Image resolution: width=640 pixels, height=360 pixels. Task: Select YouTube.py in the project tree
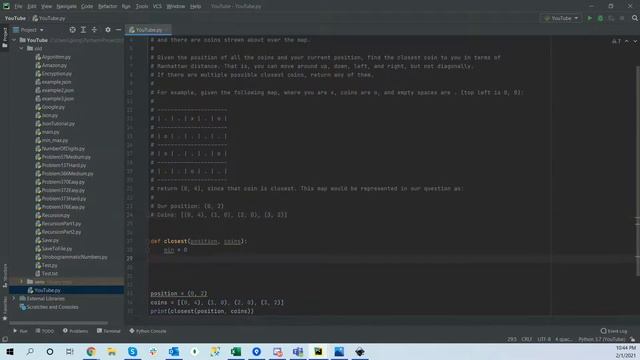pos(44,290)
